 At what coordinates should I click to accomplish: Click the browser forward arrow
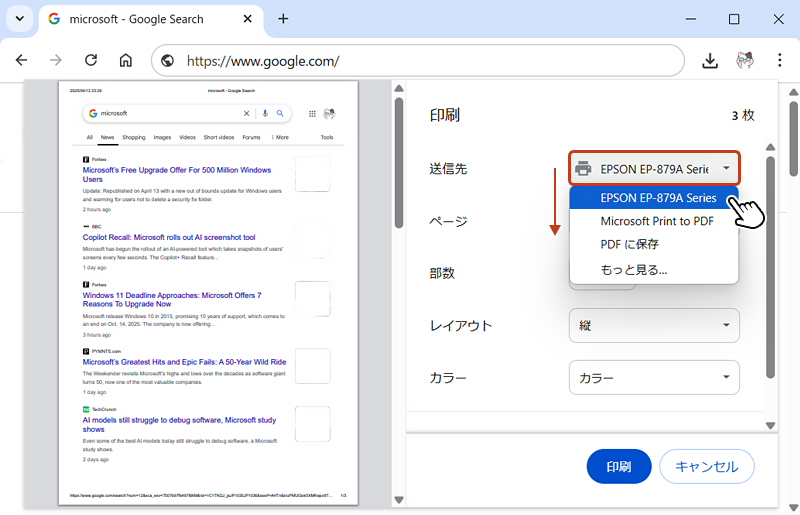coord(56,60)
